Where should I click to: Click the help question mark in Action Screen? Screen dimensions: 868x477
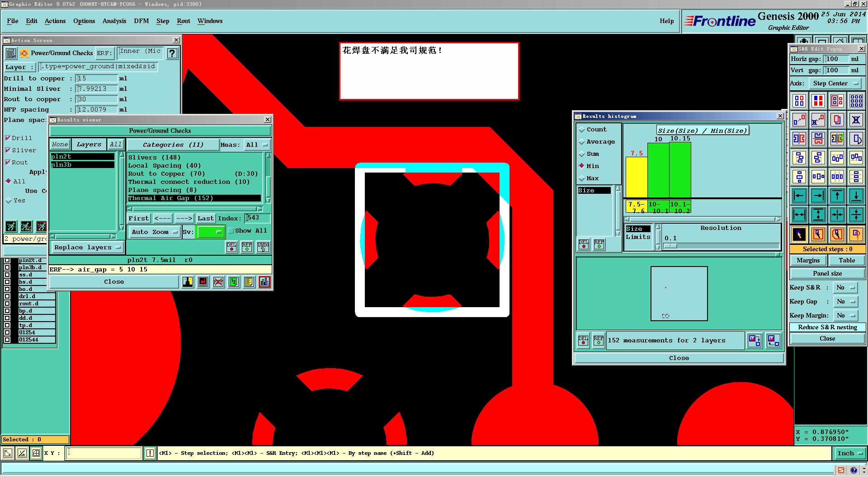[172, 53]
